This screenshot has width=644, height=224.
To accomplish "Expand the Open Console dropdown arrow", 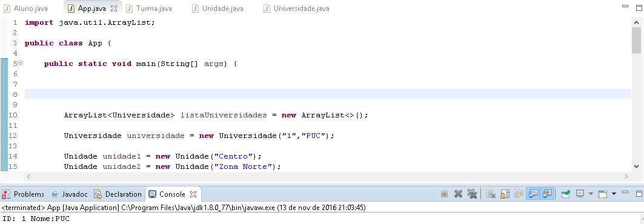I will pyautogui.click(x=614, y=194).
